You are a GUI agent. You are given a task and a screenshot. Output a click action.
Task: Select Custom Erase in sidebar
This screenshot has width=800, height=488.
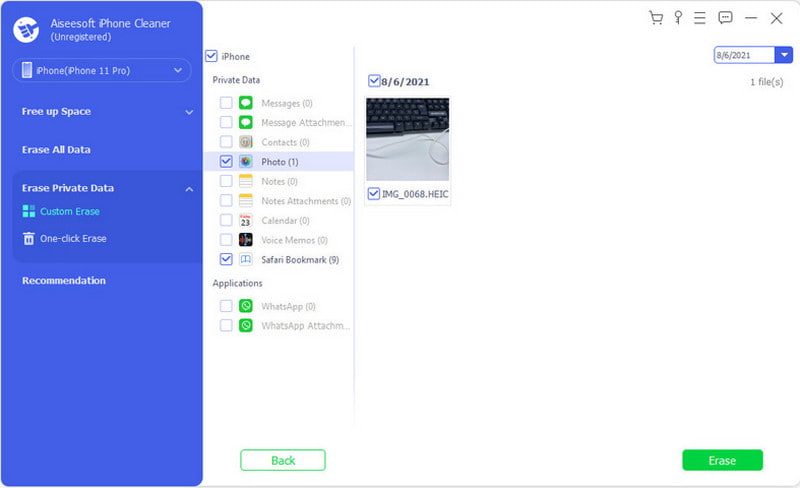(x=69, y=212)
